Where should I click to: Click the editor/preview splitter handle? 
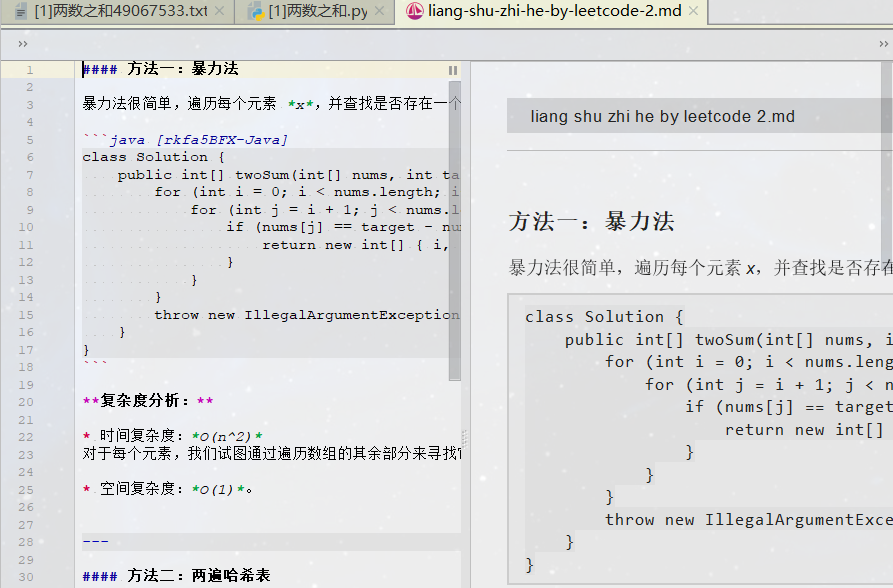tap(465, 438)
